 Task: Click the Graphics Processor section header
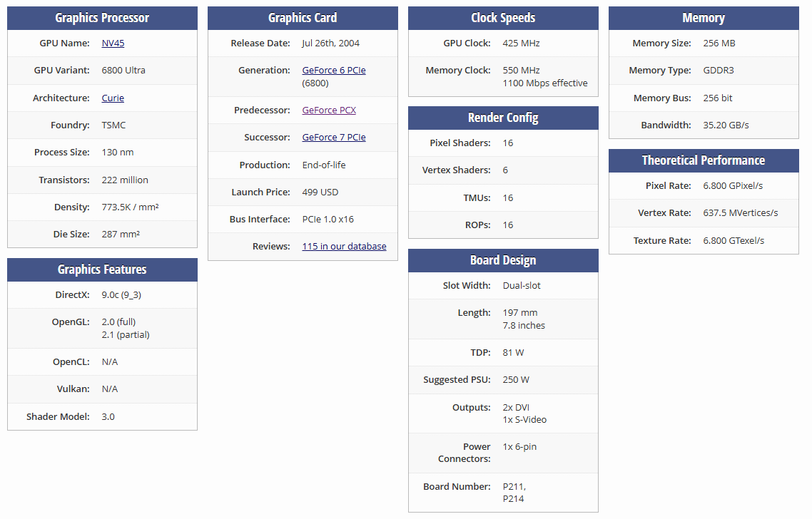click(x=103, y=18)
